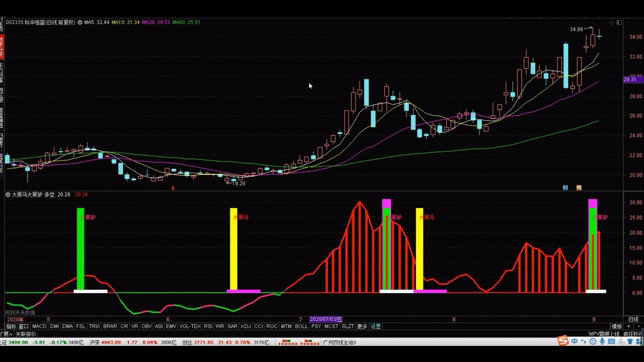Viewport: 644px width, 362px height.
Task: Click the highlighted date 2020/07/03 marker
Action: pyautogui.click(x=326, y=319)
